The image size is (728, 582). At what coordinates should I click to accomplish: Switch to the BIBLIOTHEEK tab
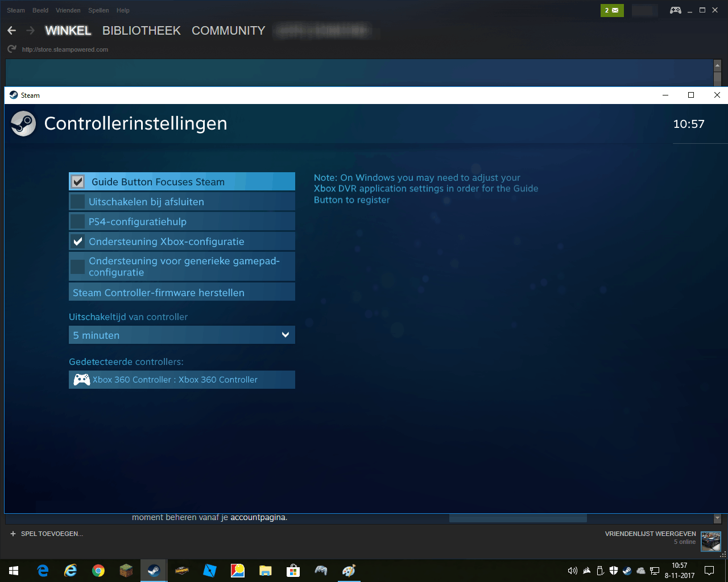click(x=142, y=31)
